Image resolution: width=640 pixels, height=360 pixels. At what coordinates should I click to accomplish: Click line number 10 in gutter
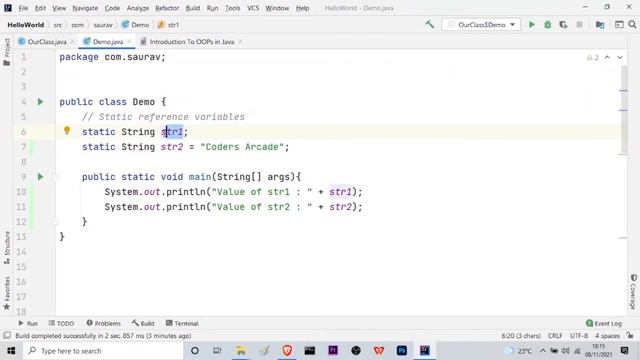pyautogui.click(x=22, y=192)
